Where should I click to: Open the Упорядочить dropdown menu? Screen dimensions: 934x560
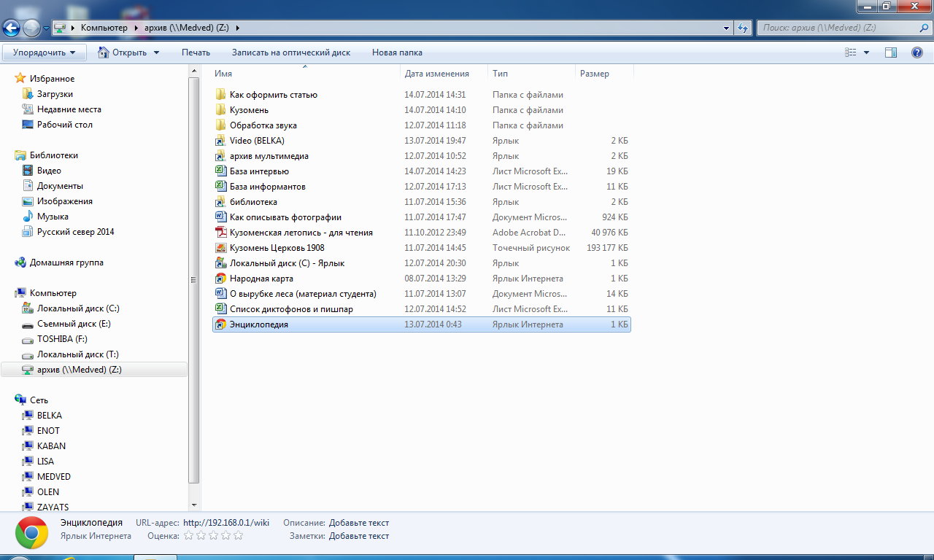point(44,52)
